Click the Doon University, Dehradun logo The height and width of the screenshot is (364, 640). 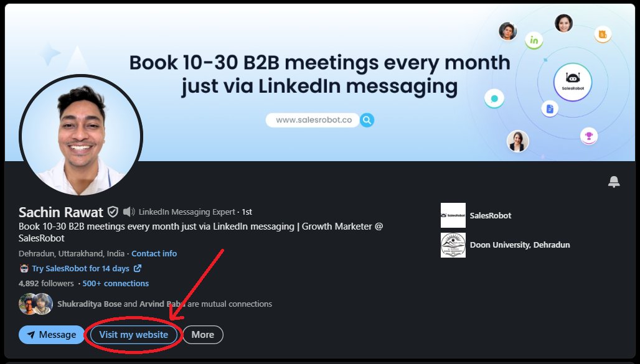tap(453, 245)
